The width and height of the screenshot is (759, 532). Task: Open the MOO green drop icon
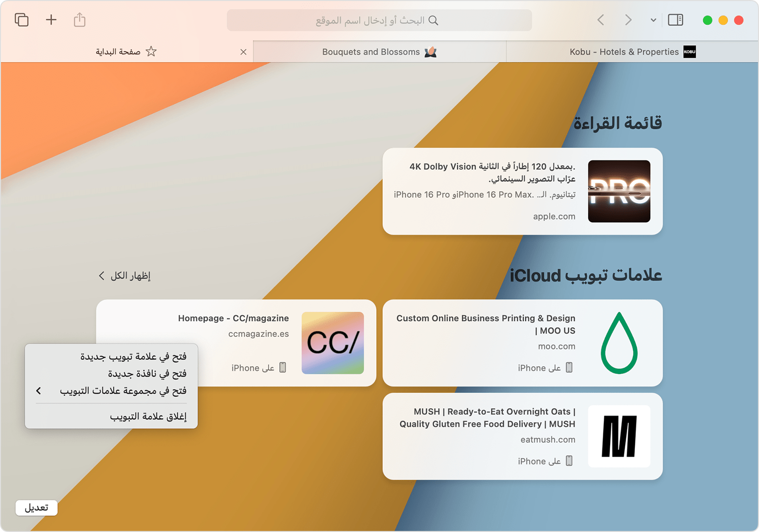(x=619, y=343)
